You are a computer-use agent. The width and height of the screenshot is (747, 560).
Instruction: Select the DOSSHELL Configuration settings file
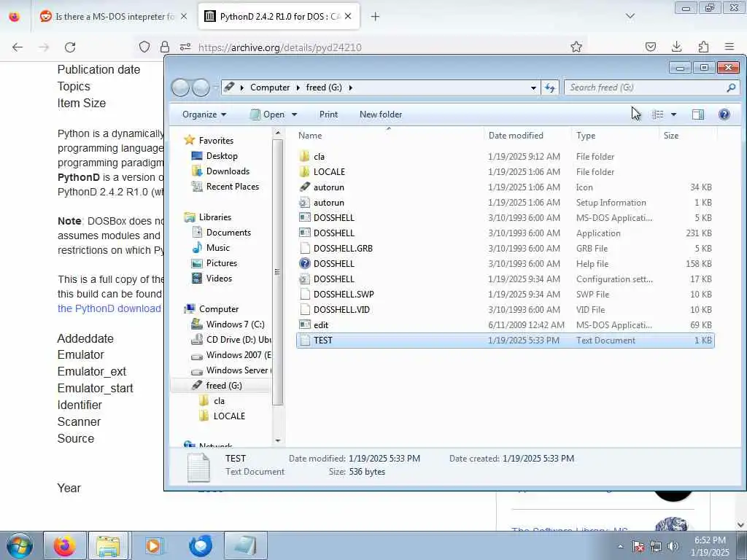pyautogui.click(x=505, y=279)
